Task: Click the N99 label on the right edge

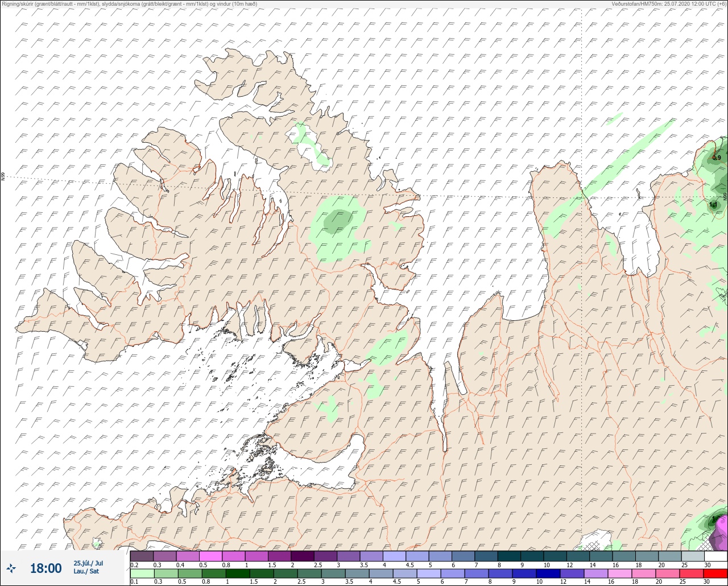Action: pos(725,196)
